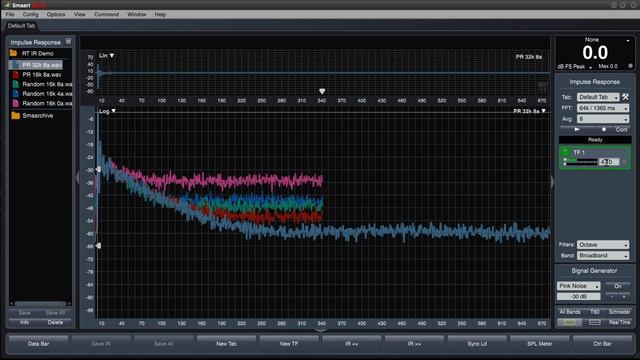Click the Data Bar button
The width and height of the screenshot is (640, 360).
(x=38, y=344)
